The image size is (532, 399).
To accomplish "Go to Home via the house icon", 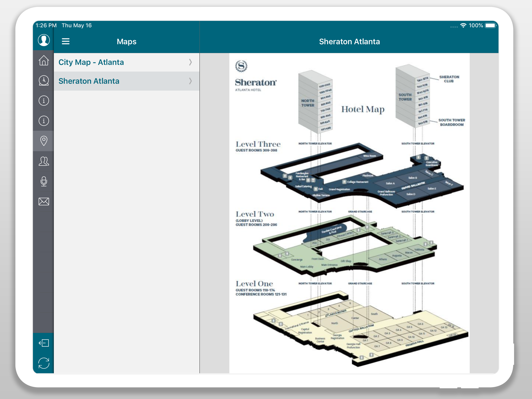I will click(x=44, y=60).
